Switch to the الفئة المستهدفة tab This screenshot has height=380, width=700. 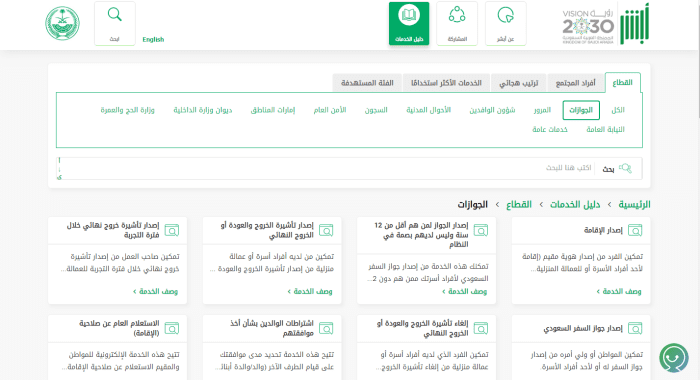click(367, 83)
